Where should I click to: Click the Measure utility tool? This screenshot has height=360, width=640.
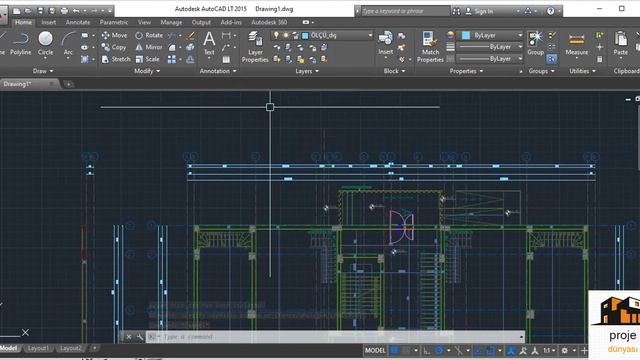577,44
